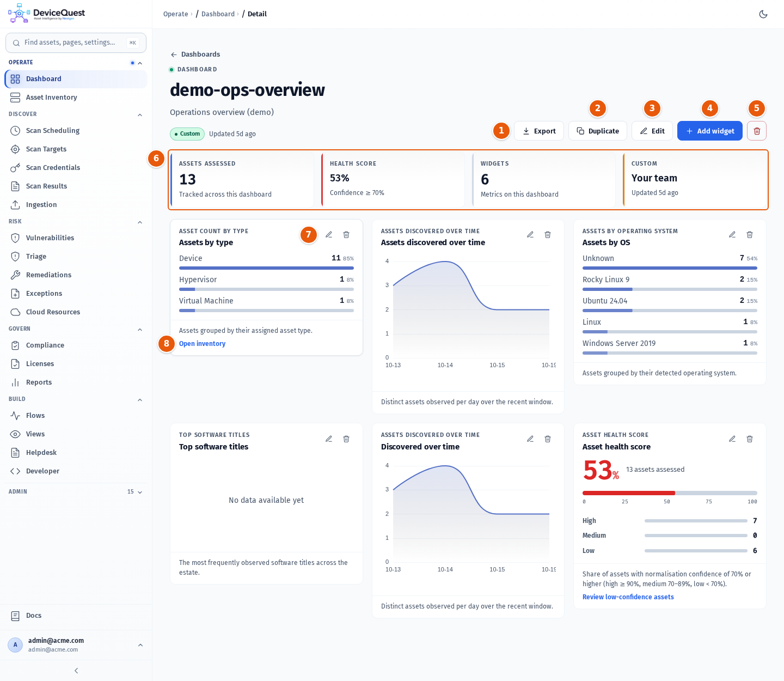The image size is (784, 681).
Task: Delete the Assets discovered over time widget
Action: point(548,235)
